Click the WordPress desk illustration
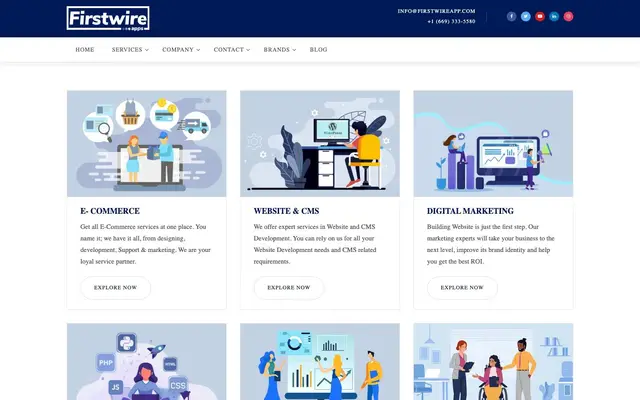Screen dimensions: 640x400 (320, 144)
